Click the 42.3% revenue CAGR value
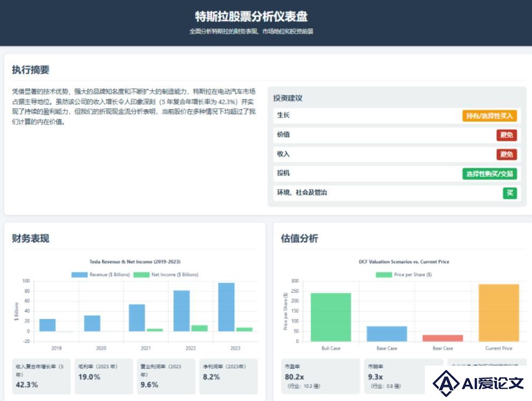Image resolution: width=532 pixels, height=401 pixels. (x=27, y=385)
